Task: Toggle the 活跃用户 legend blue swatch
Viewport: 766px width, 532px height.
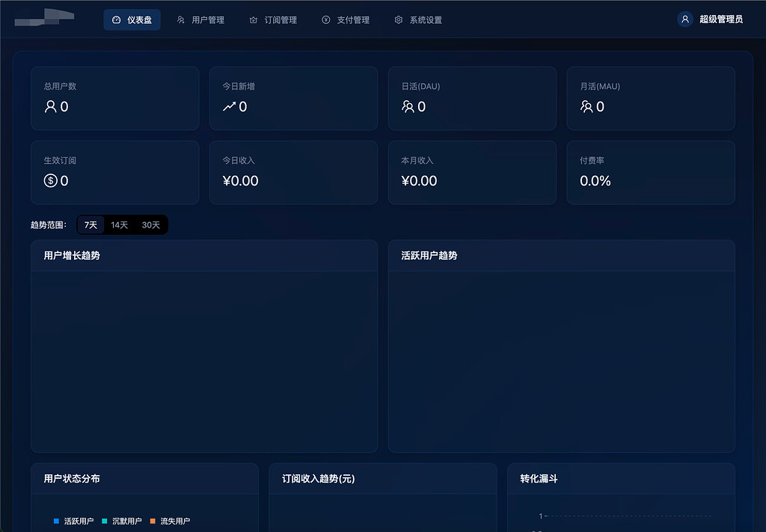Action: tap(56, 522)
